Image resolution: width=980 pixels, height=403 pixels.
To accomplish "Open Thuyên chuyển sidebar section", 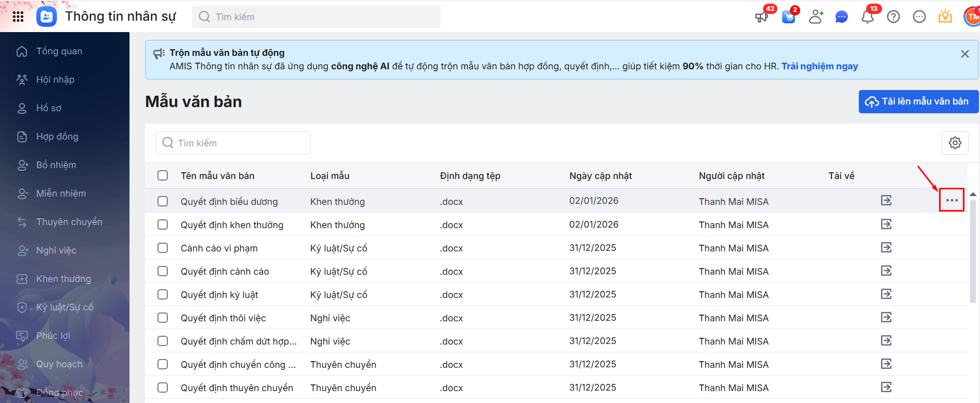I will pos(65,222).
